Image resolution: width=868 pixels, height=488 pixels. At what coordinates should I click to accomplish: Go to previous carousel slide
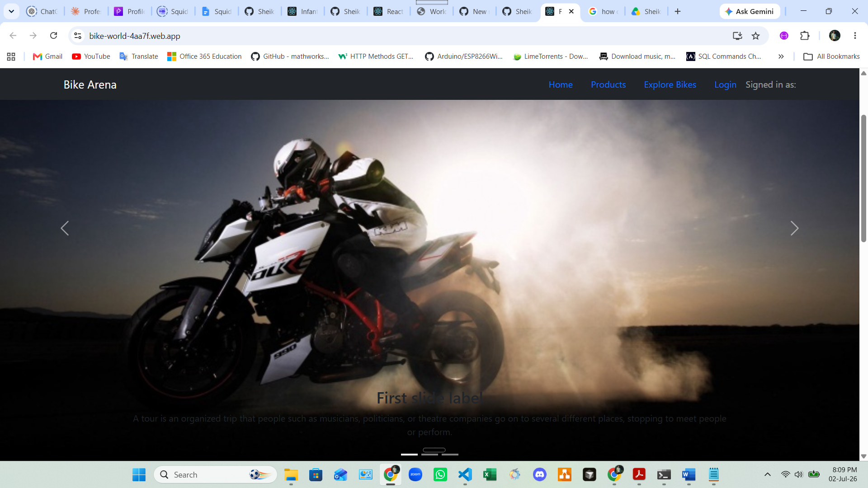point(65,228)
